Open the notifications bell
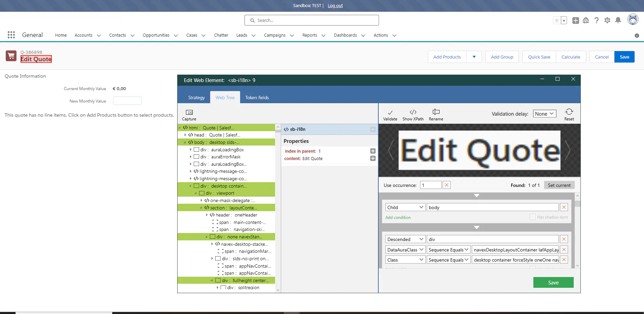This screenshot has height=314, width=644. [618, 21]
